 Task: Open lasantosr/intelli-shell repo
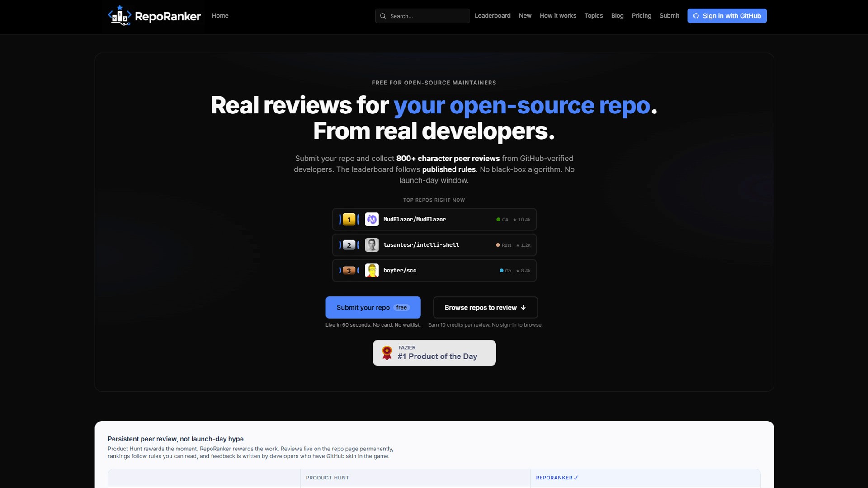point(434,245)
